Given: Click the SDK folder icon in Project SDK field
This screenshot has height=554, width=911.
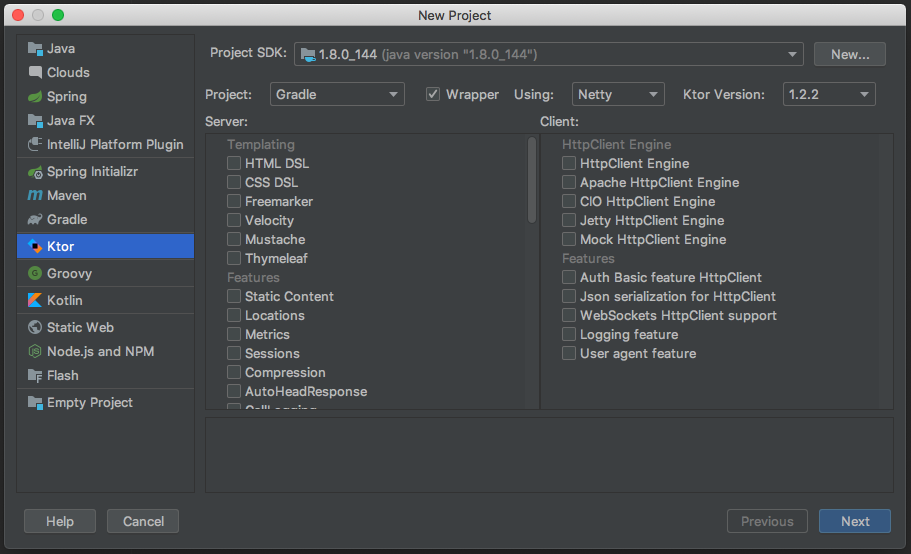Looking at the screenshot, I should [308, 55].
